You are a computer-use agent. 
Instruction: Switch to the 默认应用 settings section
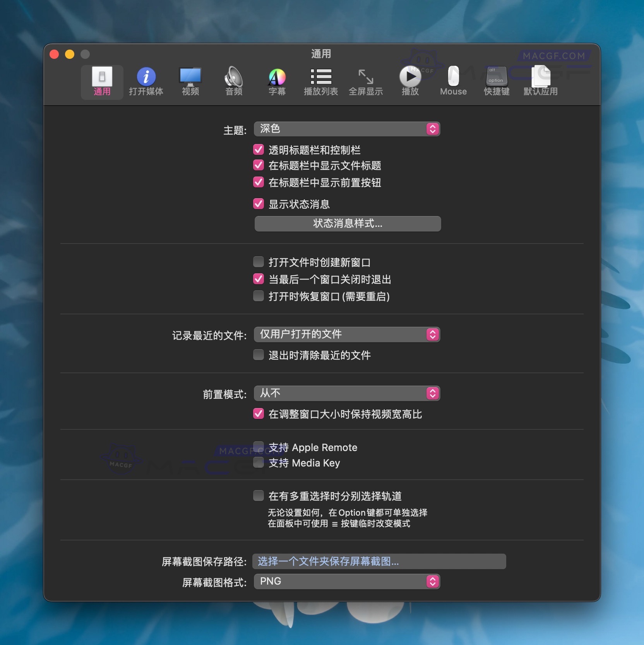coord(541,81)
